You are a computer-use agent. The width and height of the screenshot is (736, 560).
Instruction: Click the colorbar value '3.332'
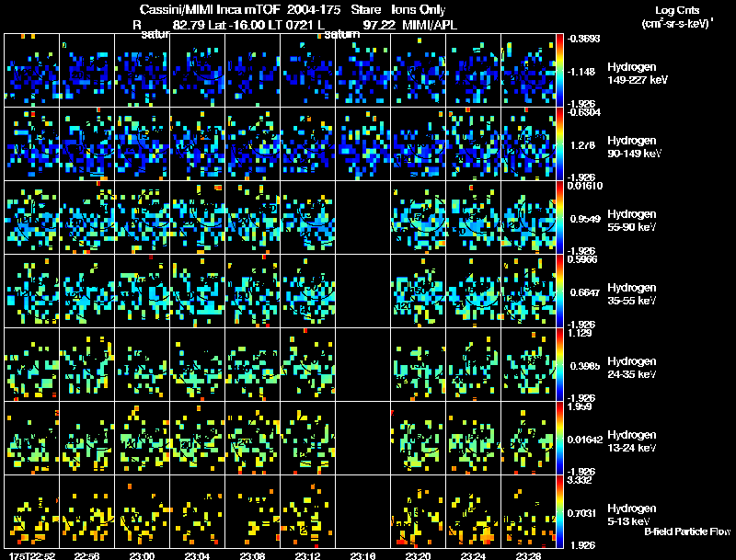(x=580, y=481)
